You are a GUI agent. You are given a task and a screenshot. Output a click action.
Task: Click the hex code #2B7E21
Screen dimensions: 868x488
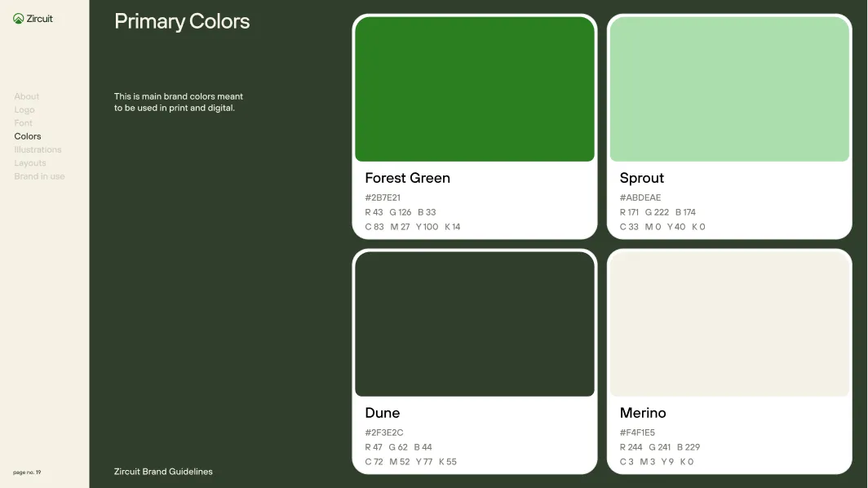(x=383, y=197)
